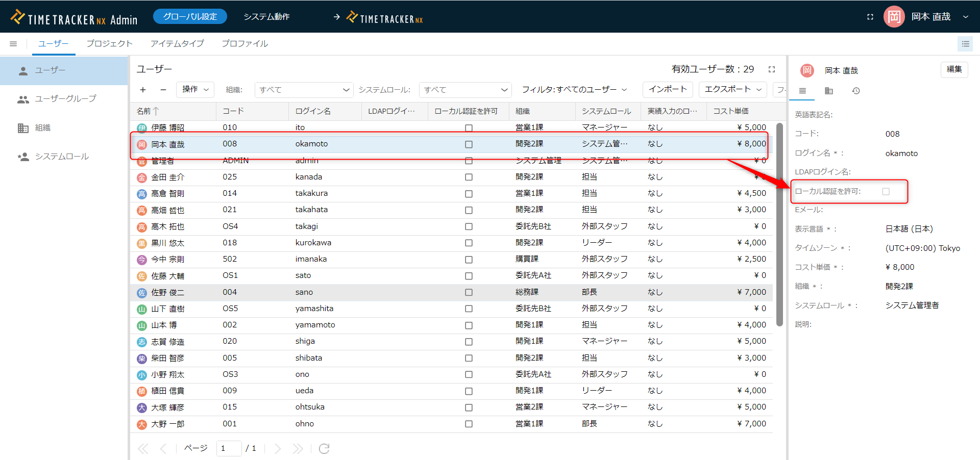Click the hamburger menu icon
Viewport: 980px width, 460px height.
[x=13, y=44]
